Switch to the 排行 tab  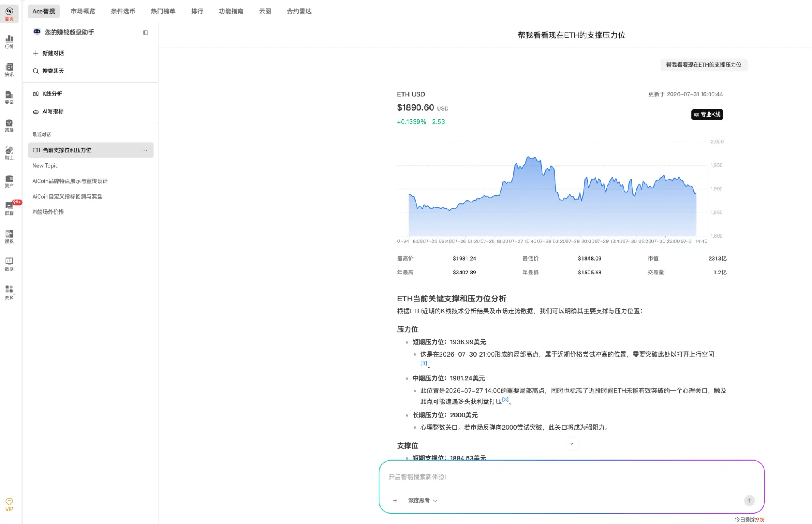pos(197,11)
